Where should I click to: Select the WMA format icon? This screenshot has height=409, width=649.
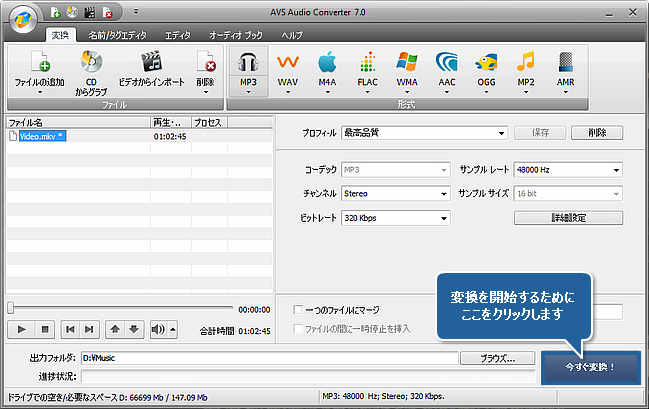pyautogui.click(x=407, y=62)
